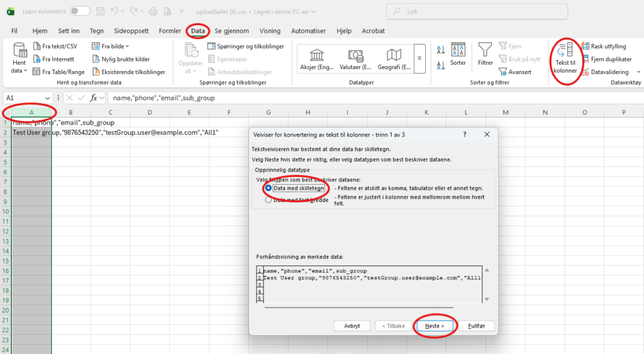The width and height of the screenshot is (644, 354).
Task: Select the Geografi data type icon
Action: [x=394, y=55]
